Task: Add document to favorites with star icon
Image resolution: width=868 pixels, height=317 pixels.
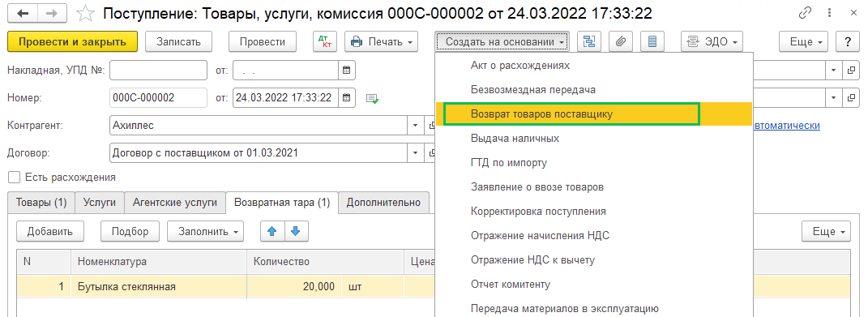Action: tap(84, 12)
